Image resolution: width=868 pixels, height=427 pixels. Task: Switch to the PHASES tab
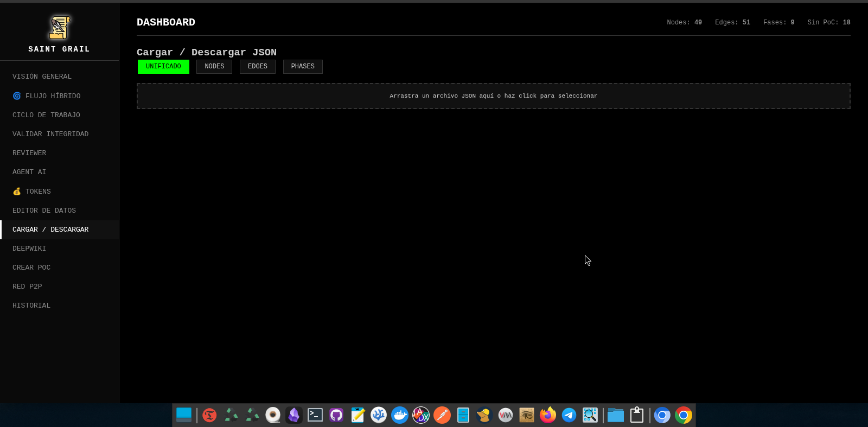pyautogui.click(x=303, y=67)
